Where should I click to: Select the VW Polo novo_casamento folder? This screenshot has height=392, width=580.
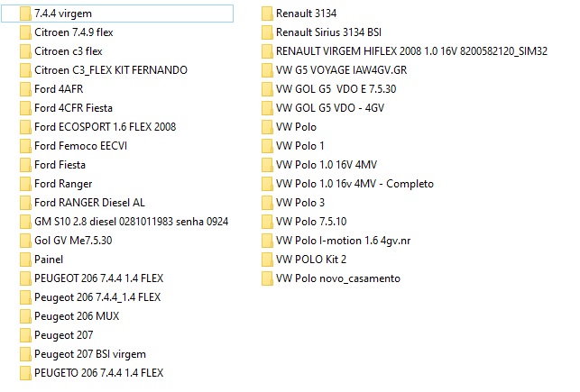tap(337, 278)
